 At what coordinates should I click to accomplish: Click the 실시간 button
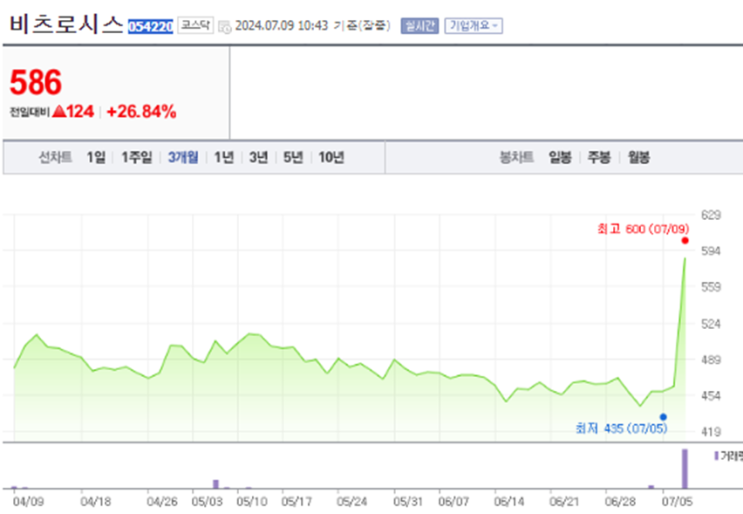(419, 26)
